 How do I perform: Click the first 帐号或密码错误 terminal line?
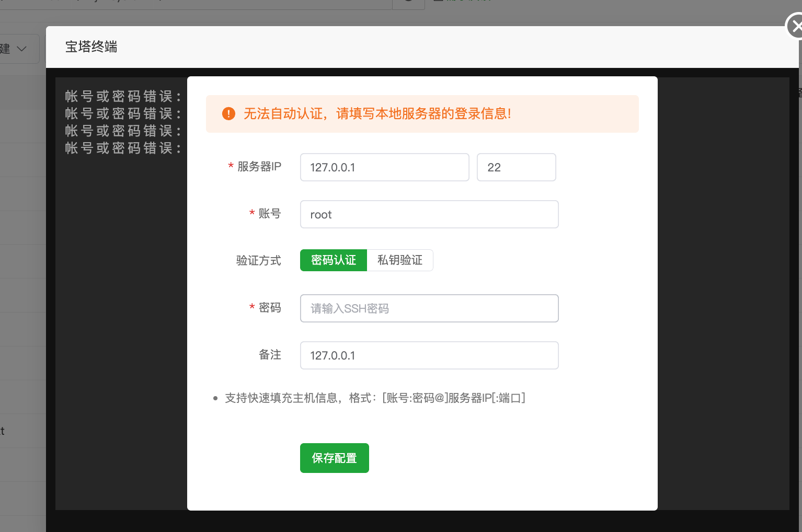[x=123, y=96]
